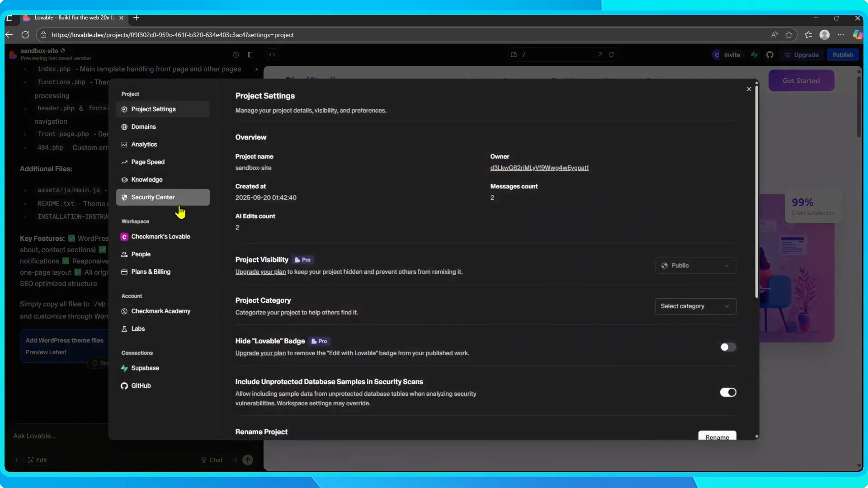Click the Chat mode button

[x=212, y=460]
